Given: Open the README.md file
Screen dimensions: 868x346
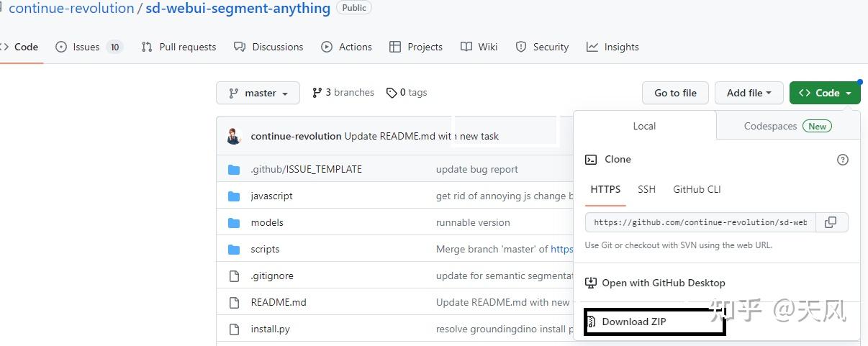Looking at the screenshot, I should (x=279, y=302).
